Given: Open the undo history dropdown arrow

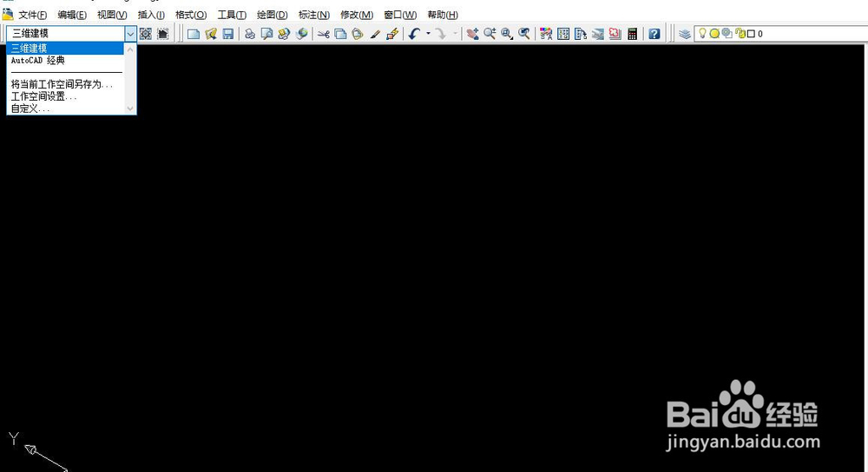Looking at the screenshot, I should (428, 34).
